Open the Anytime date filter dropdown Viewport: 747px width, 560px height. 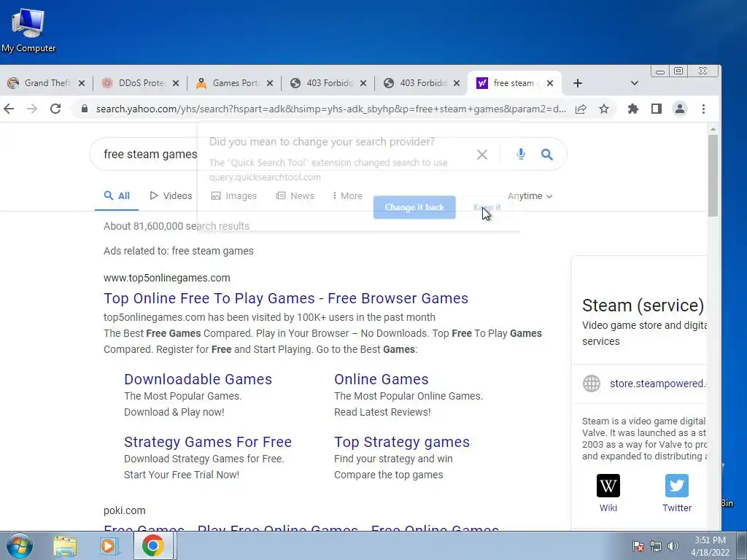coord(530,196)
